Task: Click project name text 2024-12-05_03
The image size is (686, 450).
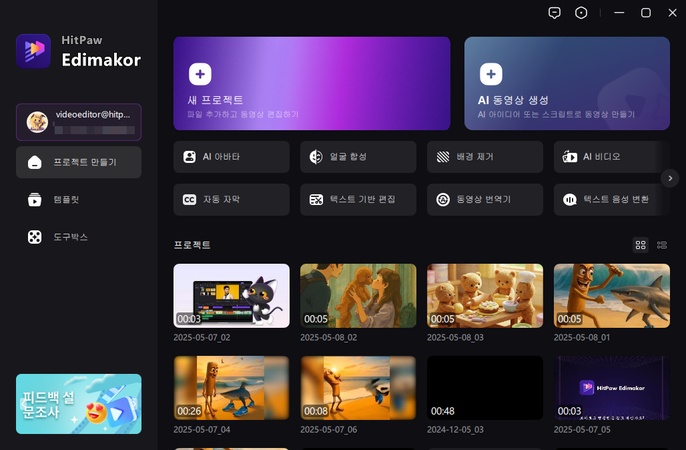Action: (x=455, y=430)
